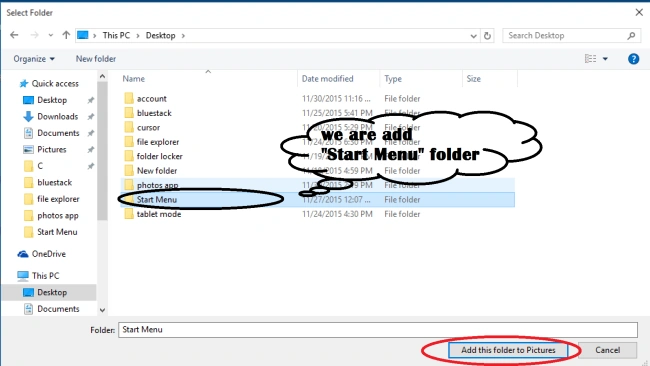Go up one folder level
Viewport: 650px width, 366px height.
click(66, 35)
